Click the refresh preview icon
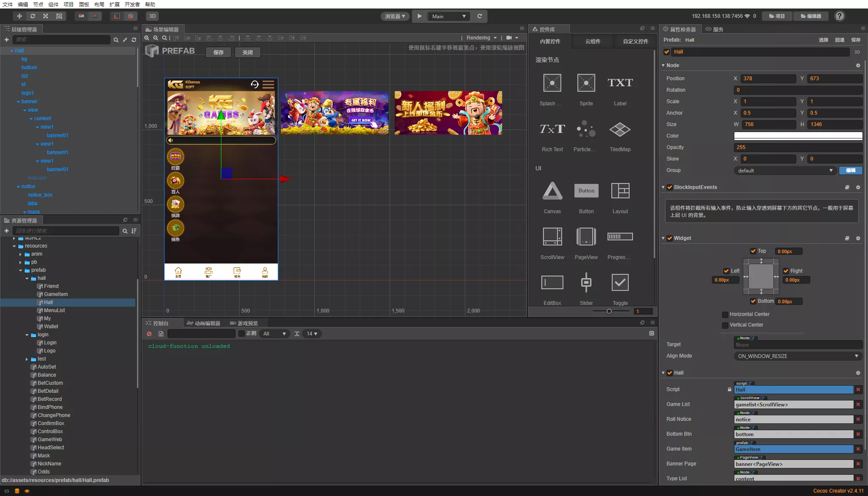The height and width of the screenshot is (496, 868). click(479, 16)
